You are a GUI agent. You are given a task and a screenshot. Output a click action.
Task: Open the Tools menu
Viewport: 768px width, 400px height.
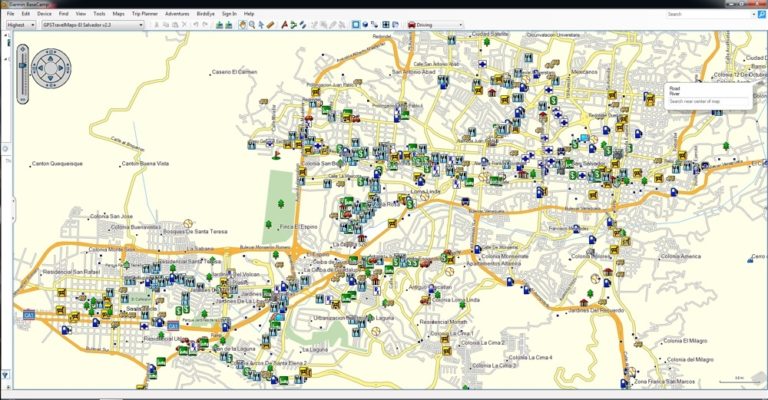[99, 14]
